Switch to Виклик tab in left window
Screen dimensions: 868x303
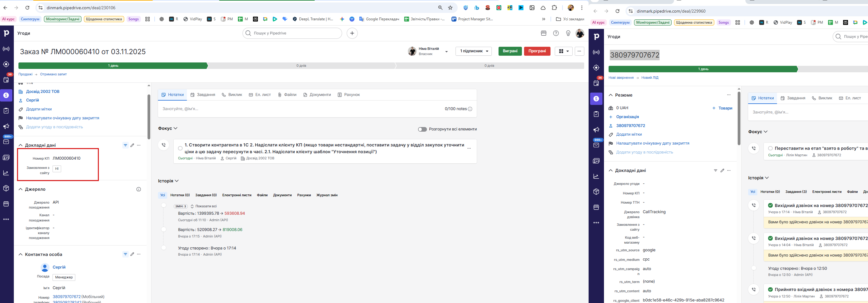point(232,95)
